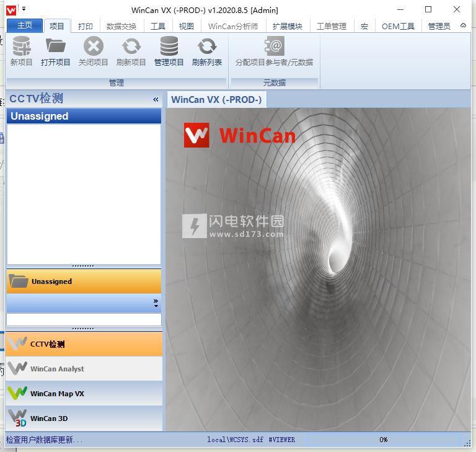Open the WinCan分析师 ribbon tab
The image size is (476, 452).
tap(233, 27)
